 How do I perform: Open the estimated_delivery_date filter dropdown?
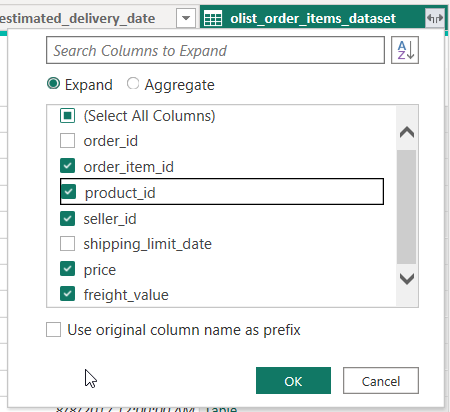coord(186,18)
